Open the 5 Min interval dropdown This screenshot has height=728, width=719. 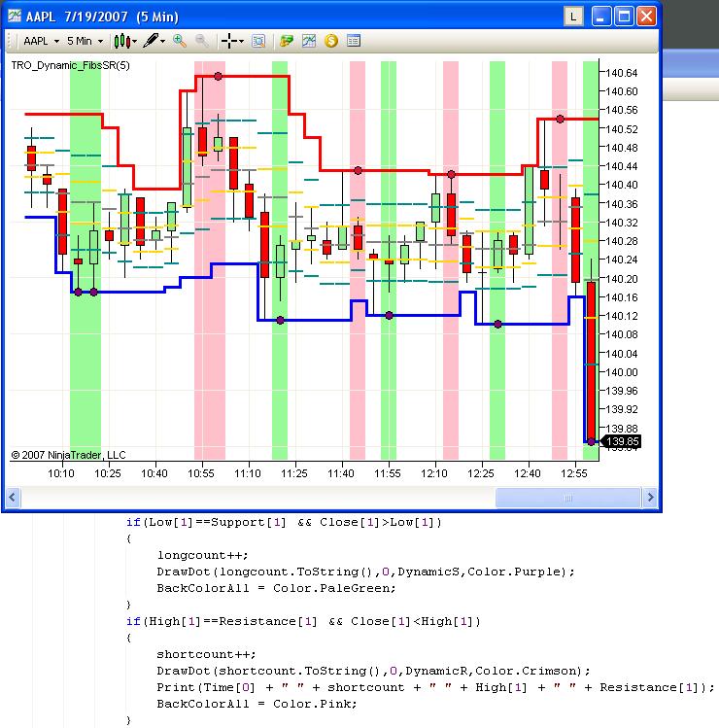point(85,42)
